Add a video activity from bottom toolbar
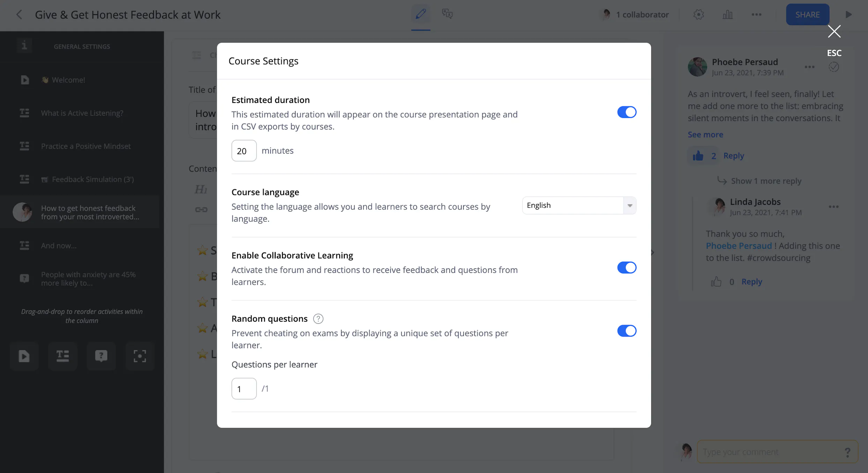 (24, 356)
